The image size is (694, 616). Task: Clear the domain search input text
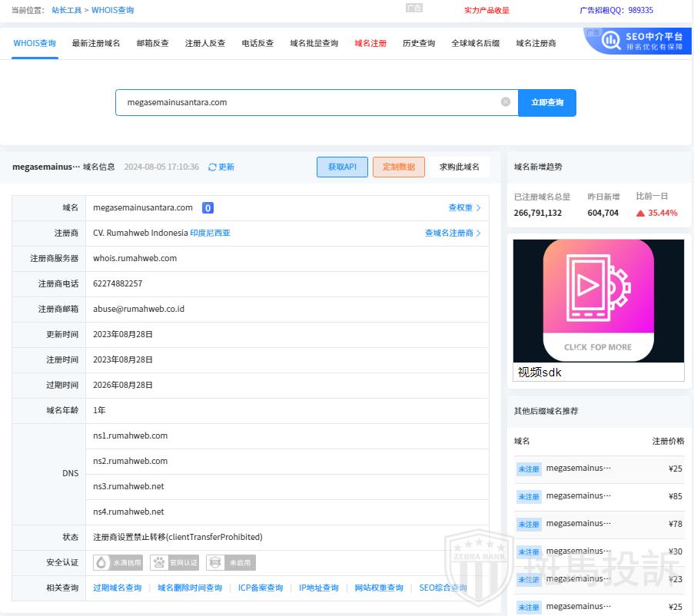click(x=505, y=102)
